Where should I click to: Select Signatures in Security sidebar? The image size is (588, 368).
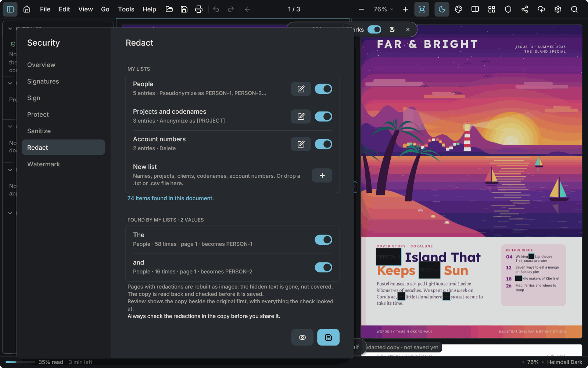coord(64,81)
